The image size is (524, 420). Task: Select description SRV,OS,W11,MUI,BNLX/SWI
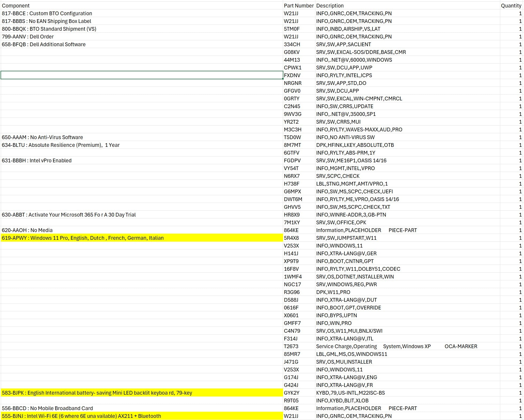[x=408, y=331]
